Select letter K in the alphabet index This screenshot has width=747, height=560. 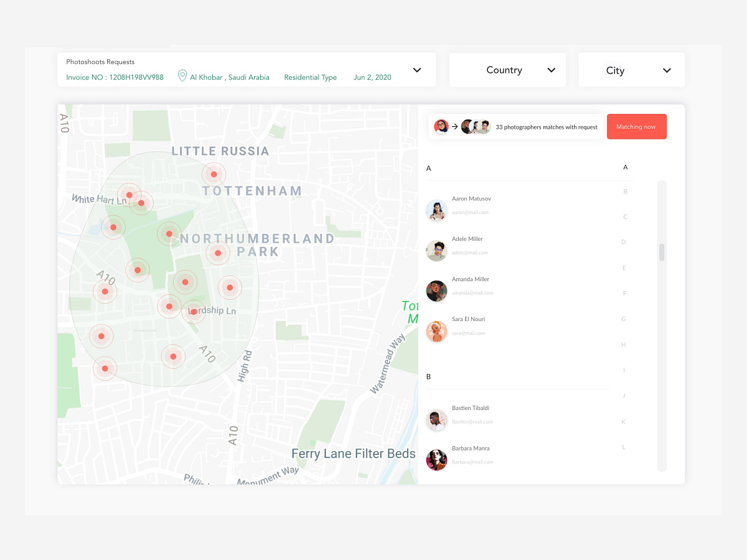tap(623, 421)
